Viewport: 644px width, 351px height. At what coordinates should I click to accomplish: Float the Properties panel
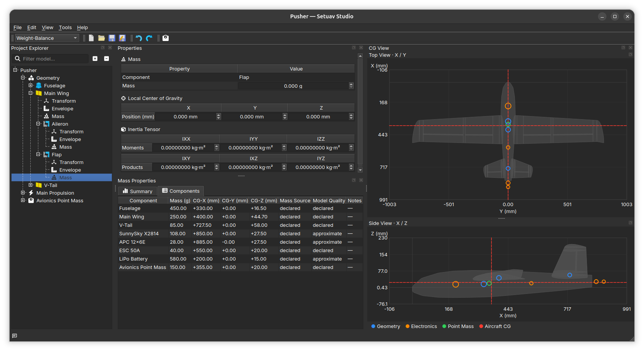(x=354, y=48)
